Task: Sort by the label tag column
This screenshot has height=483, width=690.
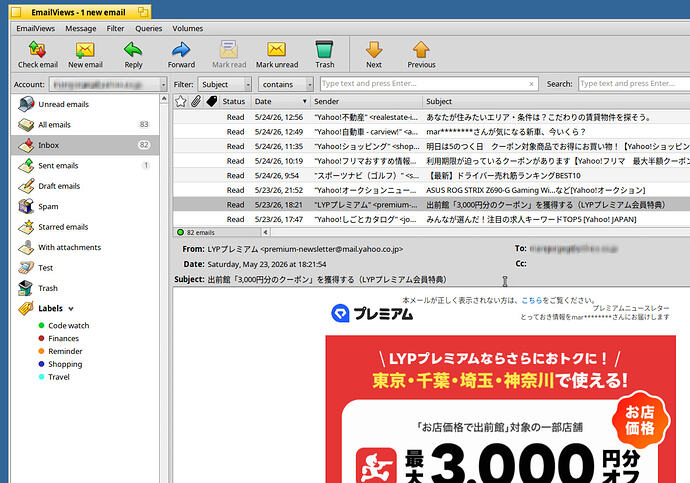Action: [x=212, y=101]
